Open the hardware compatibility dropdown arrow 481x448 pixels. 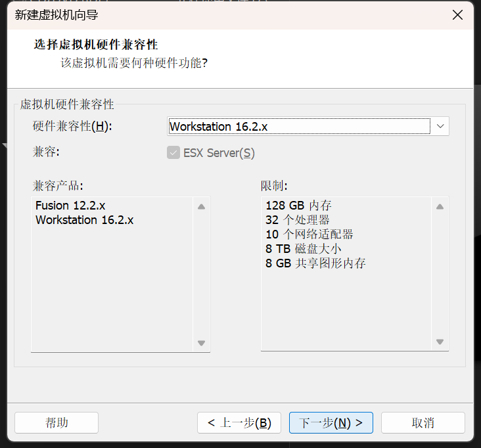pyautogui.click(x=440, y=126)
